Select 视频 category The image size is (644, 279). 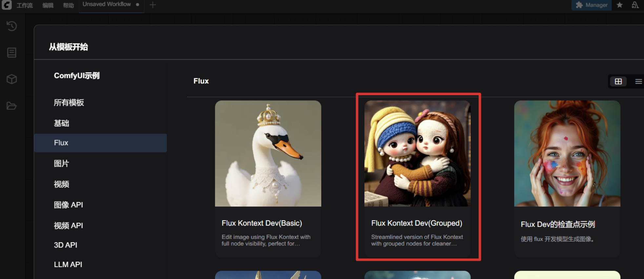point(100,184)
